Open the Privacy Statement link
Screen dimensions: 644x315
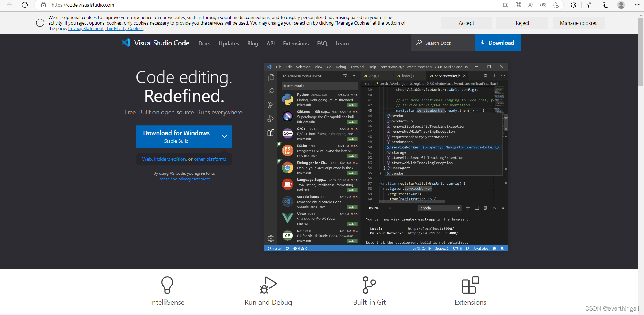86,29
